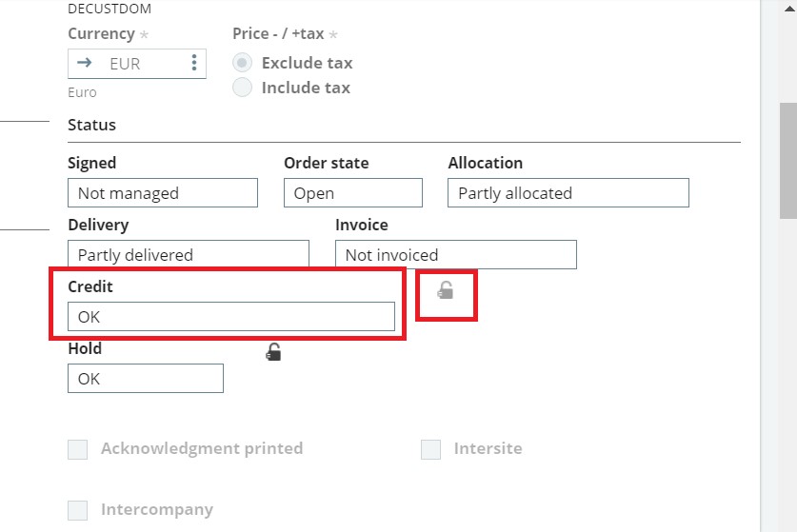Click the Signed field showing Not managed
This screenshot has width=797, height=532.
[x=163, y=192]
